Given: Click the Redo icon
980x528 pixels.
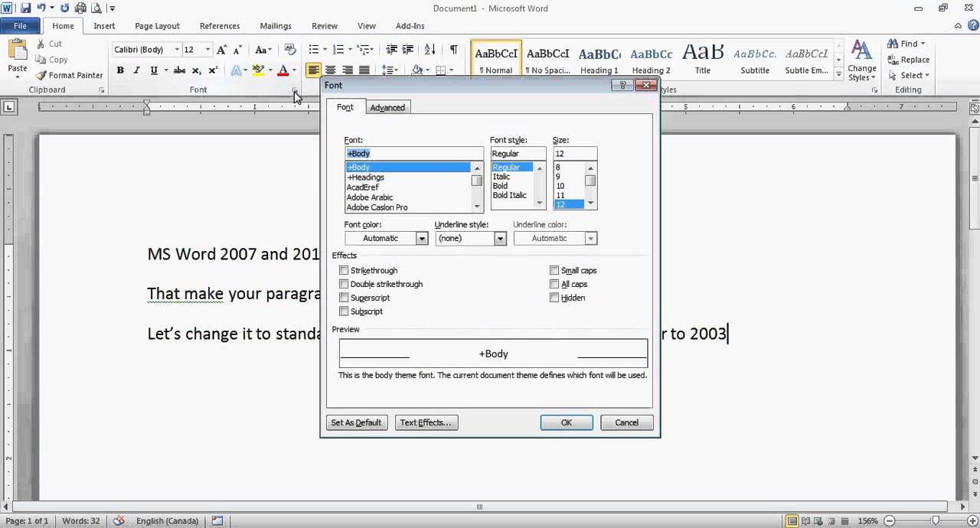Looking at the screenshot, I should coord(64,8).
